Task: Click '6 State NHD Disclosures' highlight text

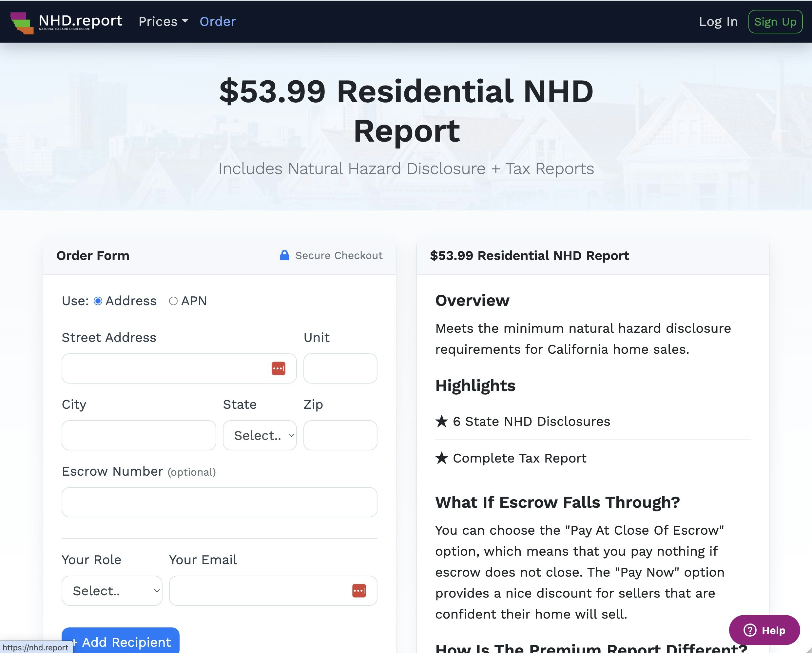Action: pyautogui.click(x=532, y=421)
